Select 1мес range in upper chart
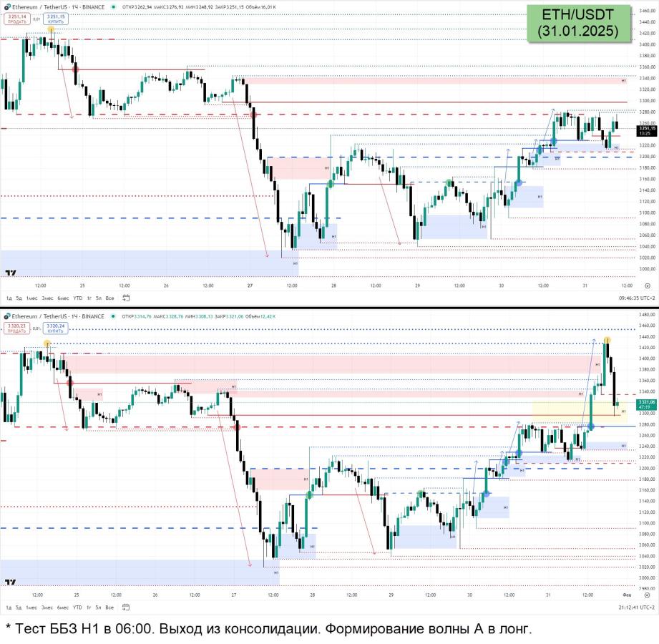The width and height of the screenshot is (659, 644). 30,298
